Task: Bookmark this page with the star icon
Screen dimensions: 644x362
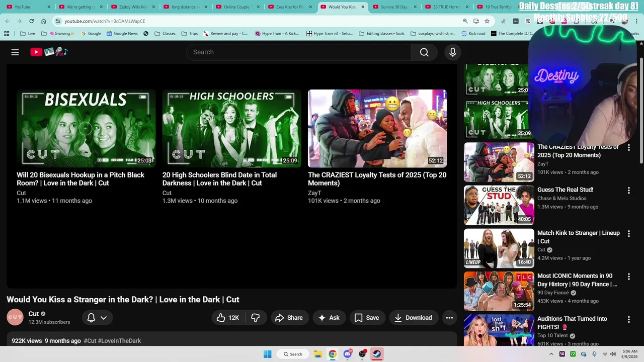Action: (x=487, y=21)
